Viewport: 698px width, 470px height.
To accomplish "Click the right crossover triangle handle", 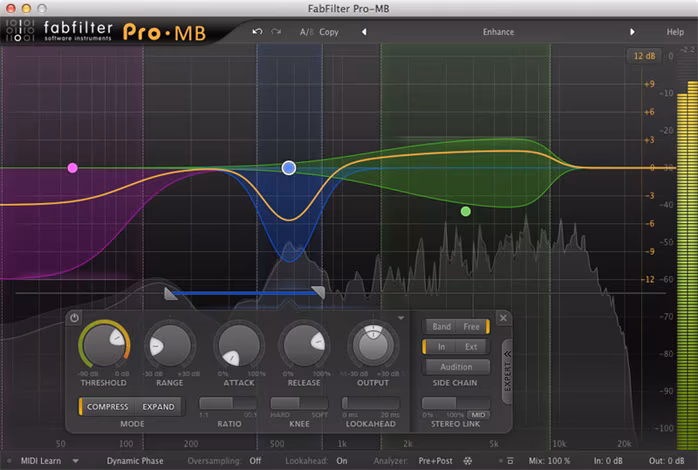I will (x=318, y=292).
